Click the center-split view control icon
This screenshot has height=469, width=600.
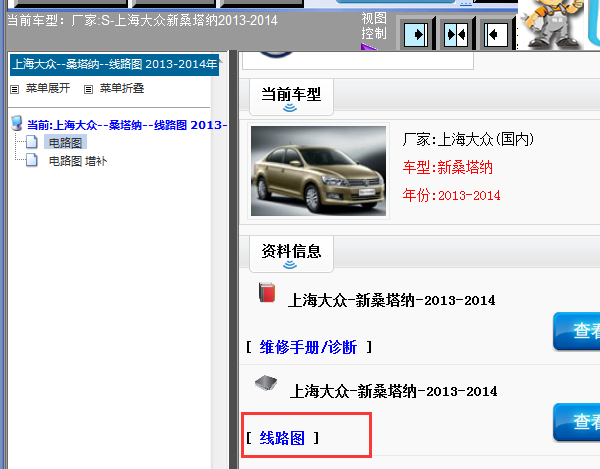(456, 34)
